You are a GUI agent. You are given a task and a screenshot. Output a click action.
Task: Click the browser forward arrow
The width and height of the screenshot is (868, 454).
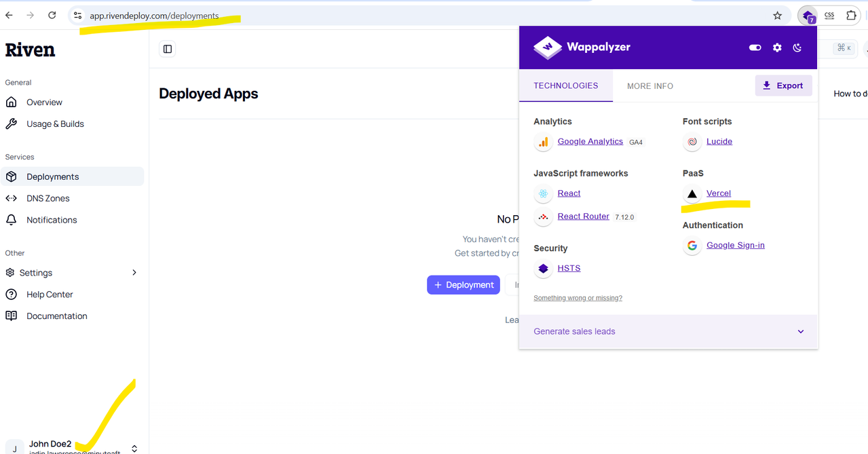pos(30,15)
